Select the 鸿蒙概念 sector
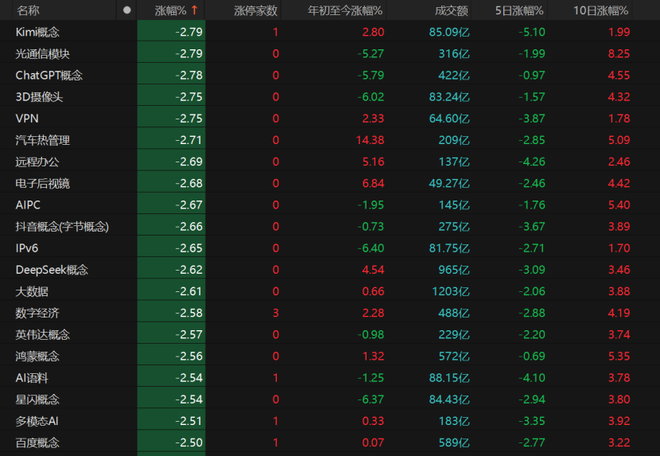This screenshot has height=456, width=660. point(37,356)
